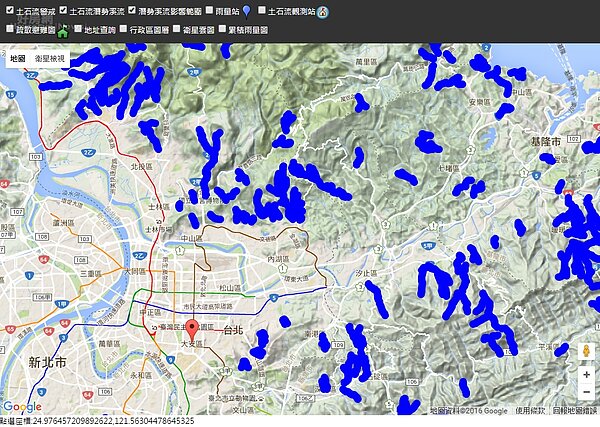Screen dimensions: 600x427
Task: Click the Google logo on the map
Action: click(x=22, y=406)
